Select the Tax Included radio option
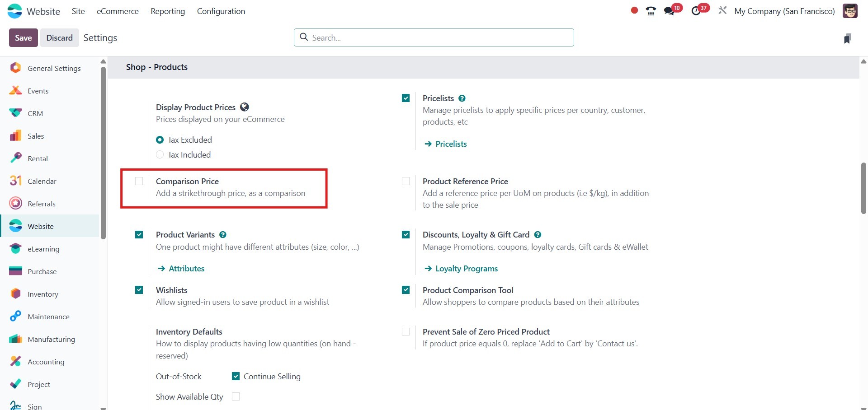The width and height of the screenshot is (868, 410). click(160, 155)
